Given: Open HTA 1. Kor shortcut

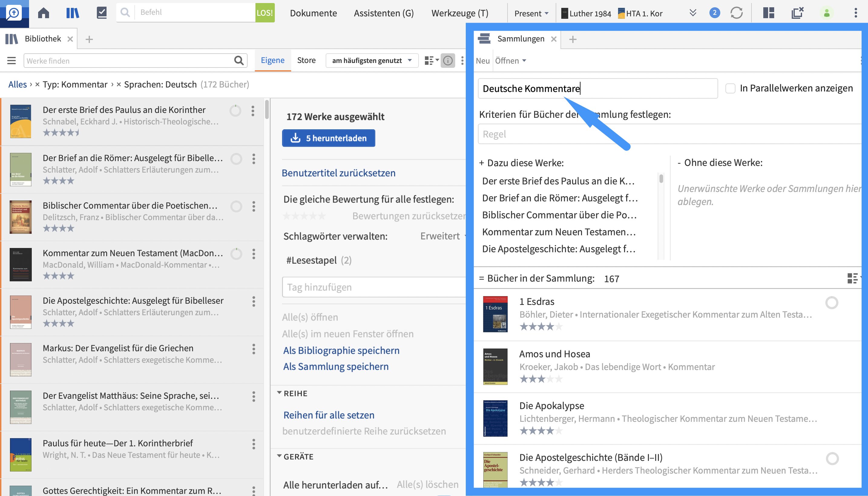Looking at the screenshot, I should (x=640, y=13).
